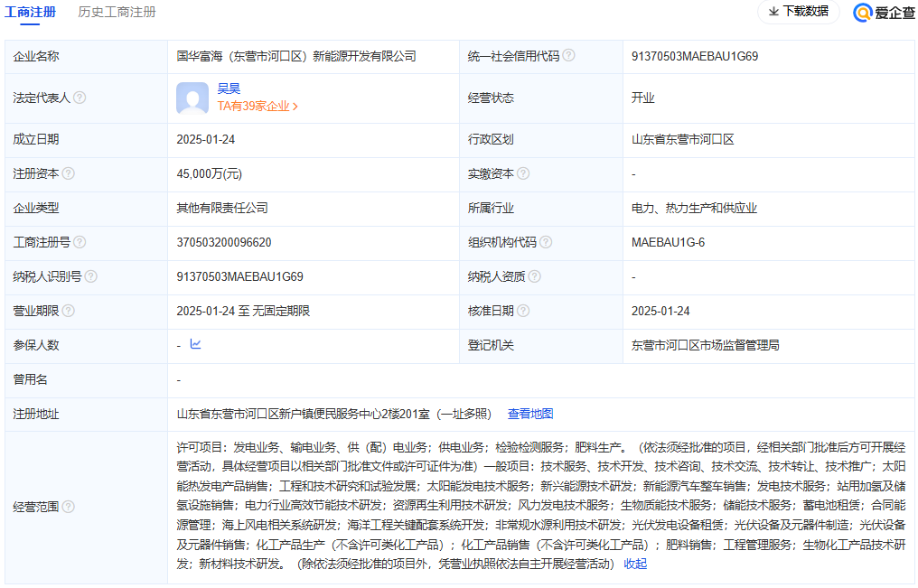The width and height of the screenshot is (918, 588).
Task: Click the download arrow icon in 下载数据
Action: (x=774, y=14)
